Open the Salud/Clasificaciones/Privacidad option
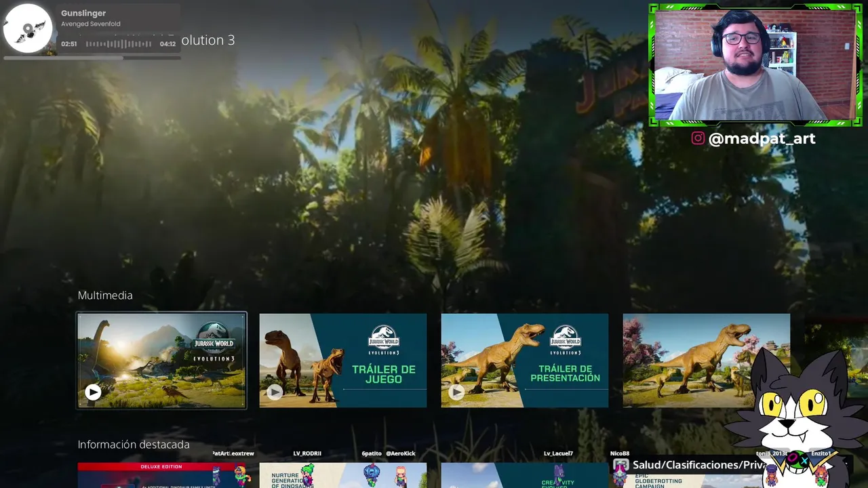The width and height of the screenshot is (868, 488). (698, 465)
